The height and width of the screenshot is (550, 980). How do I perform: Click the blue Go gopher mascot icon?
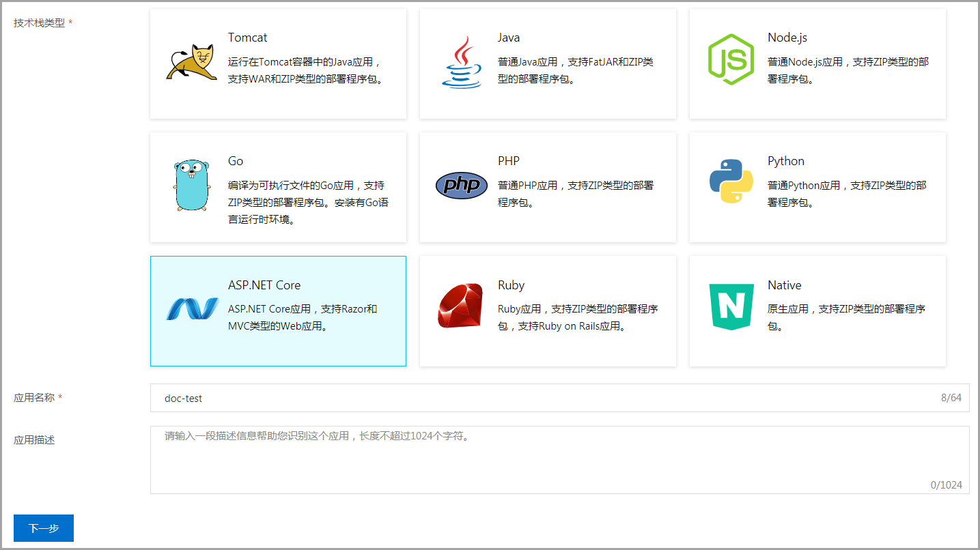(x=191, y=186)
